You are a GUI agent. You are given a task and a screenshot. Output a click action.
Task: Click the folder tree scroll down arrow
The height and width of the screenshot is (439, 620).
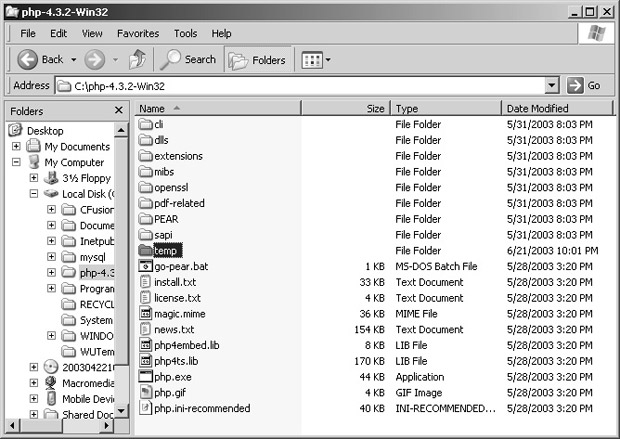pos(121,411)
